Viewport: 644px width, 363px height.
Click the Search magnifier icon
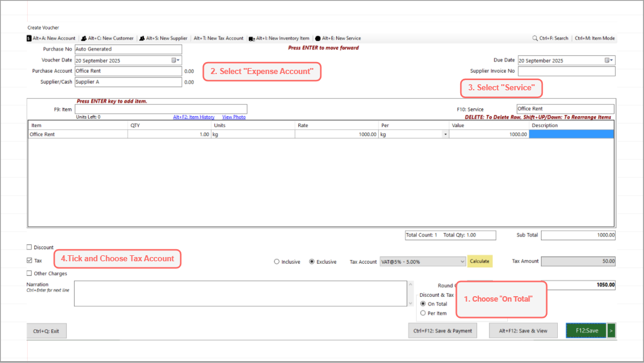point(535,38)
